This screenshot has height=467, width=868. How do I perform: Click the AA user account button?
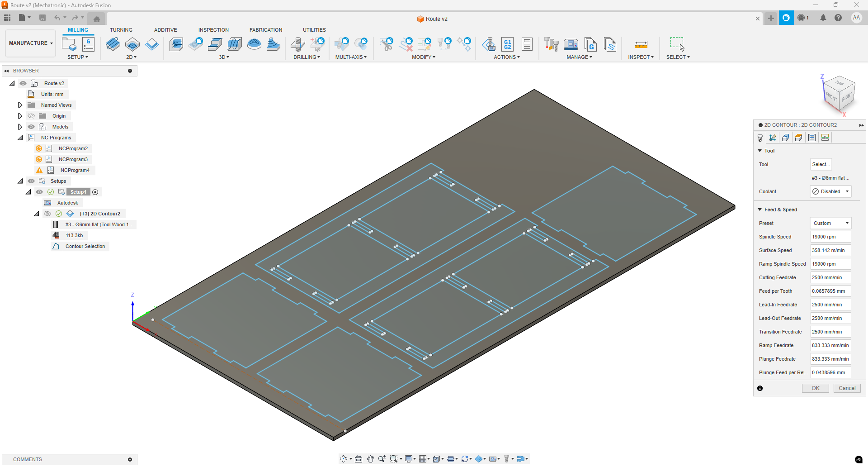(x=856, y=18)
